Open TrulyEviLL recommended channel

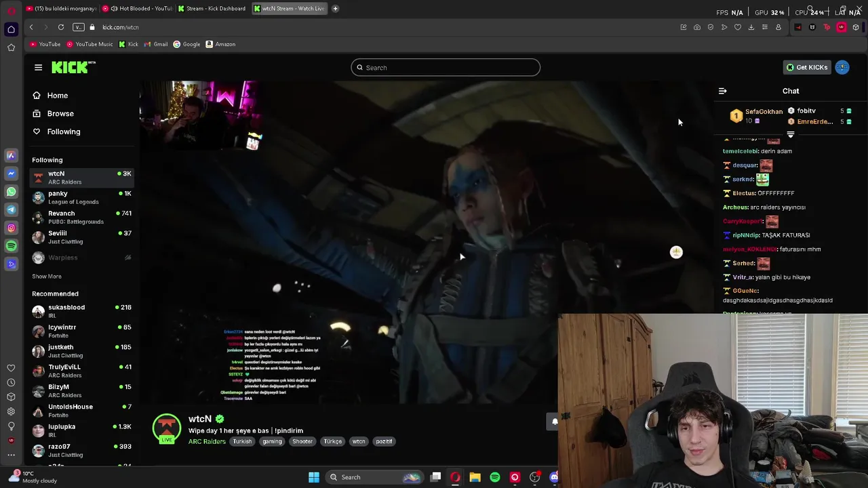81,371
